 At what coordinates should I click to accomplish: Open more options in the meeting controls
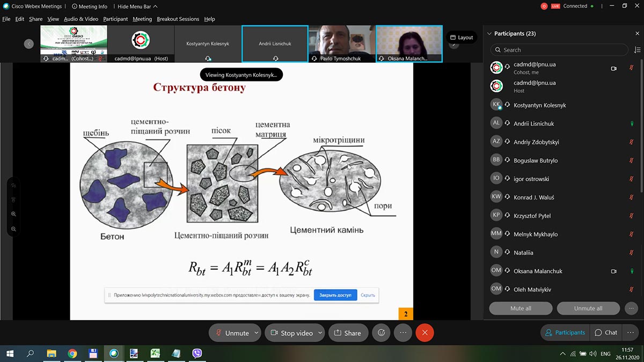403,333
